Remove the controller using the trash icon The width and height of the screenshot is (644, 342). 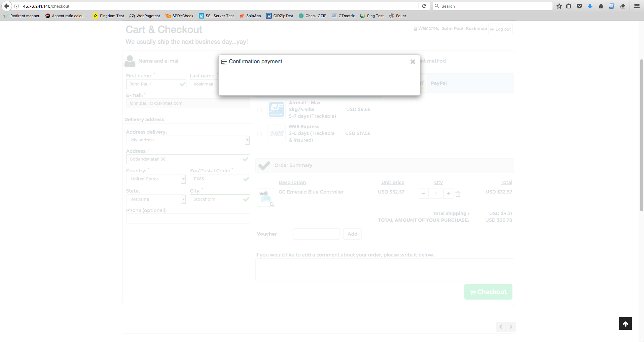click(x=458, y=194)
